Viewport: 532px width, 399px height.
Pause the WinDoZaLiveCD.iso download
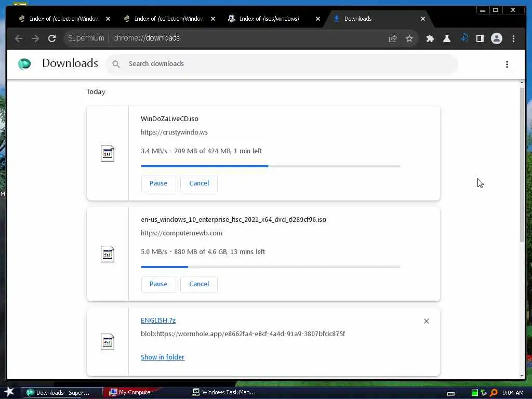158,183
